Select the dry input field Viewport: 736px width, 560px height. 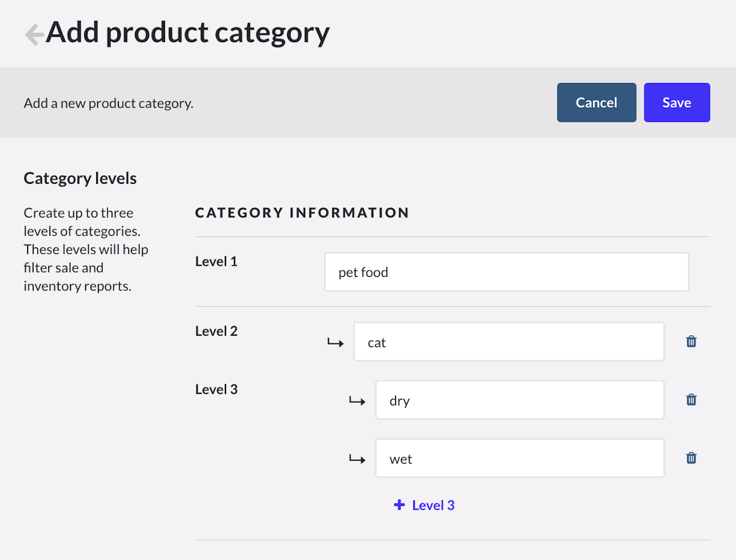pyautogui.click(x=519, y=400)
